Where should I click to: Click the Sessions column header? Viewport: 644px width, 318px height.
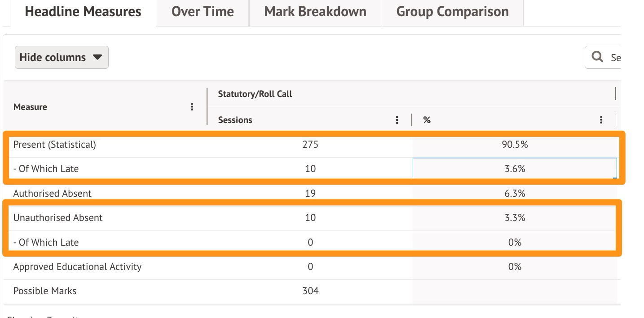point(235,120)
